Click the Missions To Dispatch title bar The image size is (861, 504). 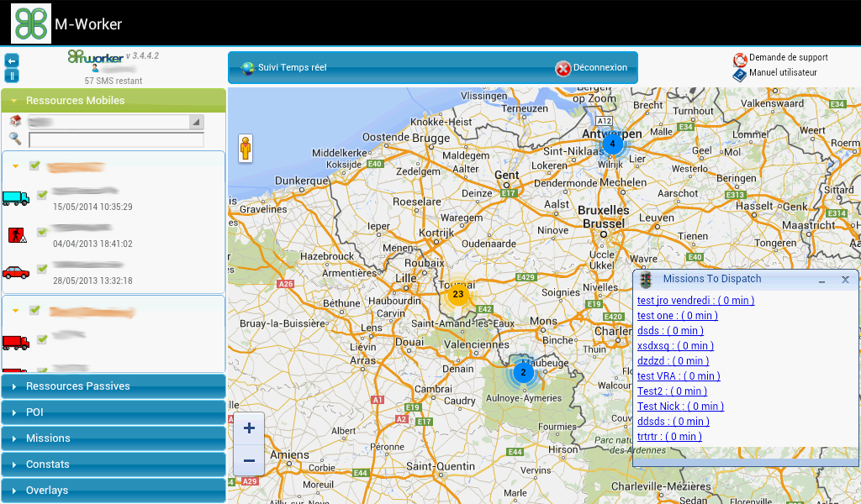coord(747,279)
